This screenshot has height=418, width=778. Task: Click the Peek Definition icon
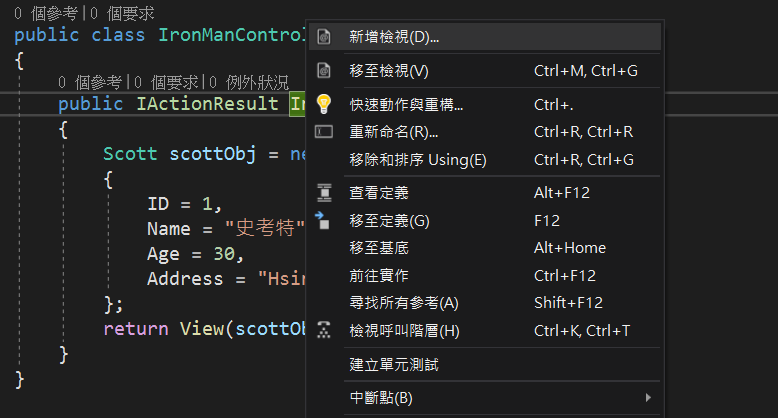tap(324, 193)
